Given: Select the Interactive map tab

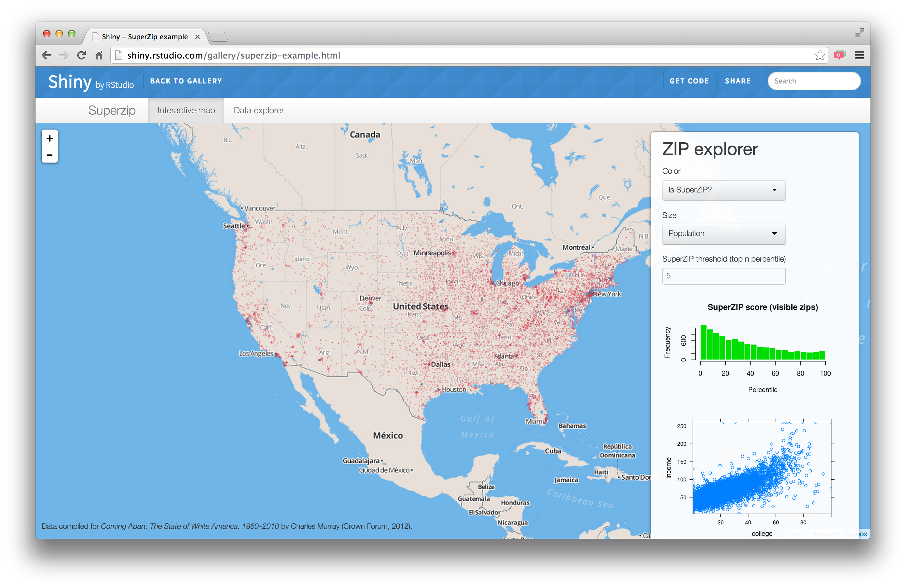Looking at the screenshot, I should [186, 110].
